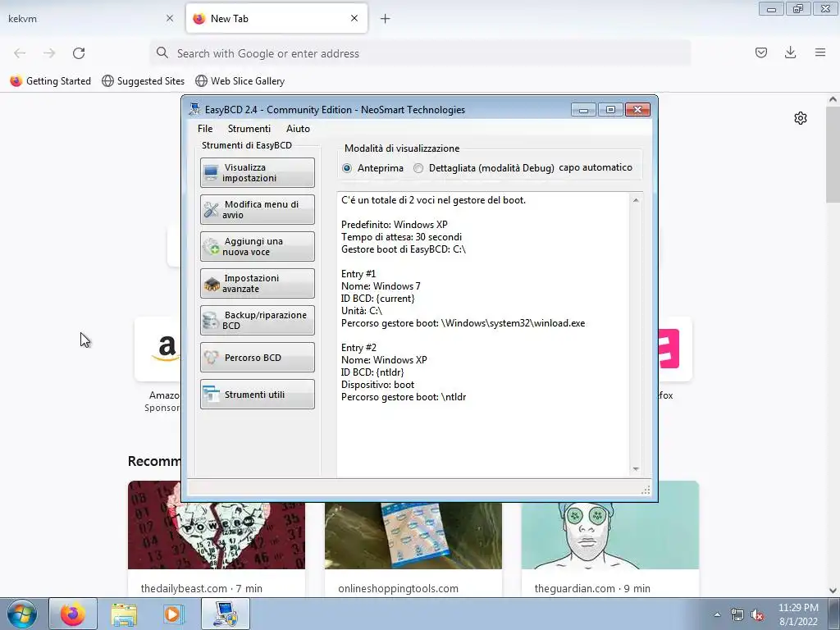Screen dimensions: 840x630
Task: Open Percorso BCD section
Action: [x=257, y=358]
